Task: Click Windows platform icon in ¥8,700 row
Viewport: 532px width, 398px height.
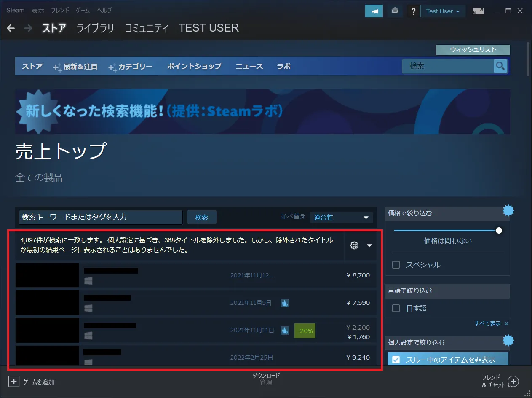Action: coord(88,281)
